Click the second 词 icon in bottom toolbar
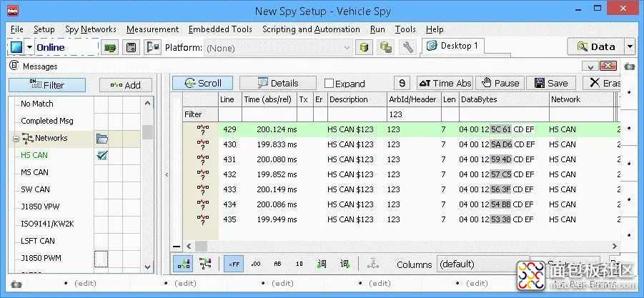The image size is (644, 298). [345, 264]
